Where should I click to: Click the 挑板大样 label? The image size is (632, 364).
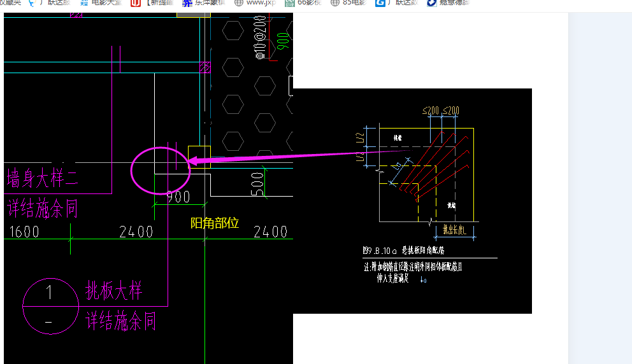[x=113, y=290]
